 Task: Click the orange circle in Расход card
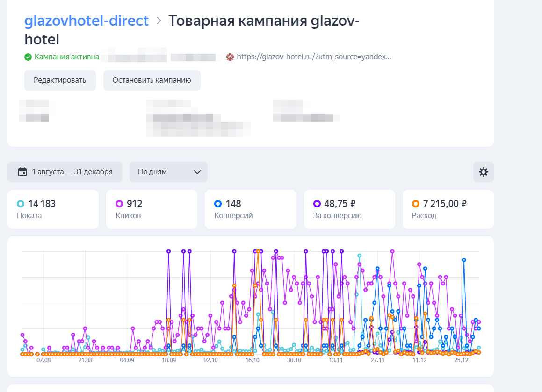(415, 204)
